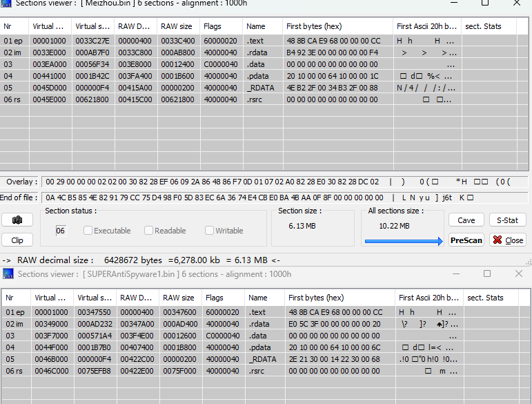Click hex bytes "B4 92 3E 00 00 00 00 00 F4"
Screen dimensions: 532x404
pos(333,52)
